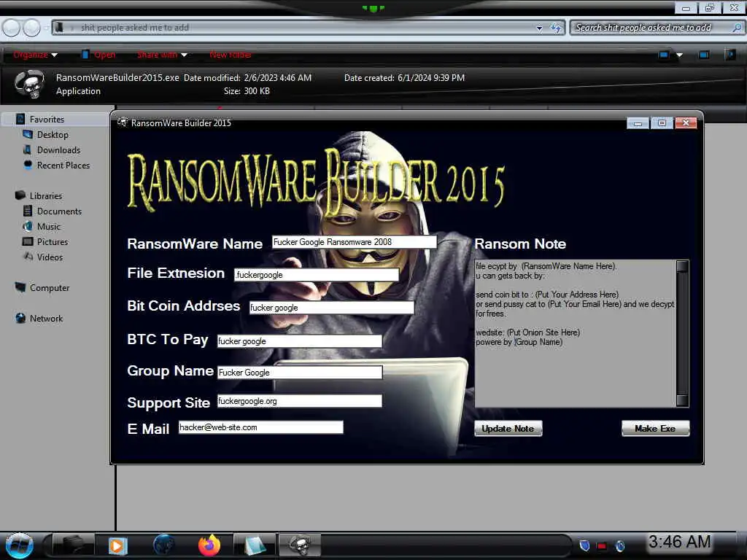
Task: Click the Explorer back navigation button
Action: tap(12, 28)
